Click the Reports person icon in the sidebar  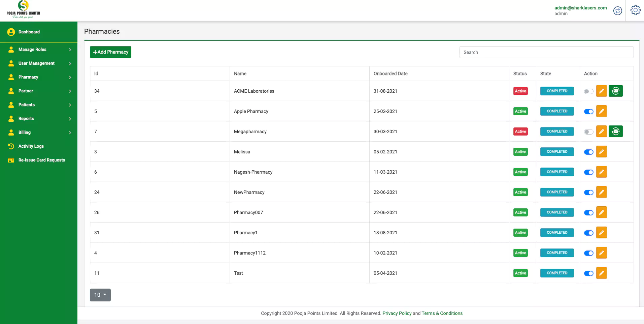11,119
